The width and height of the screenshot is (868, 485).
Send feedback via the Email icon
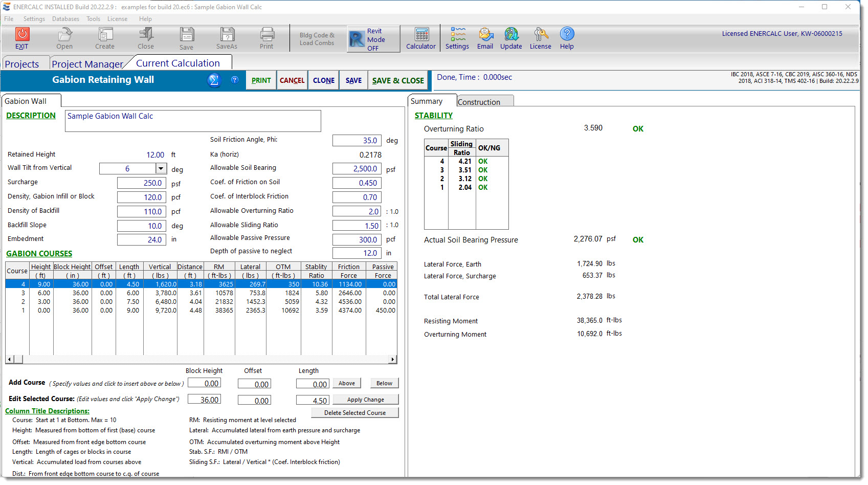point(485,38)
